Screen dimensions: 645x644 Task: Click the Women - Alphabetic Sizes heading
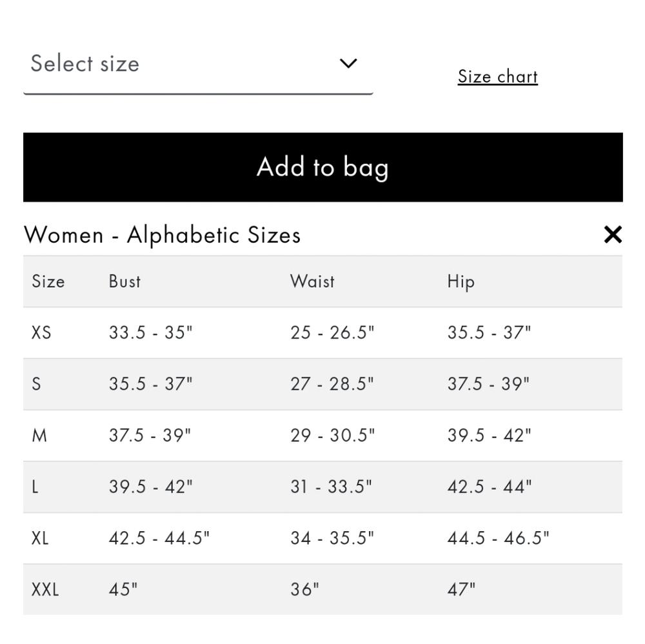(162, 235)
